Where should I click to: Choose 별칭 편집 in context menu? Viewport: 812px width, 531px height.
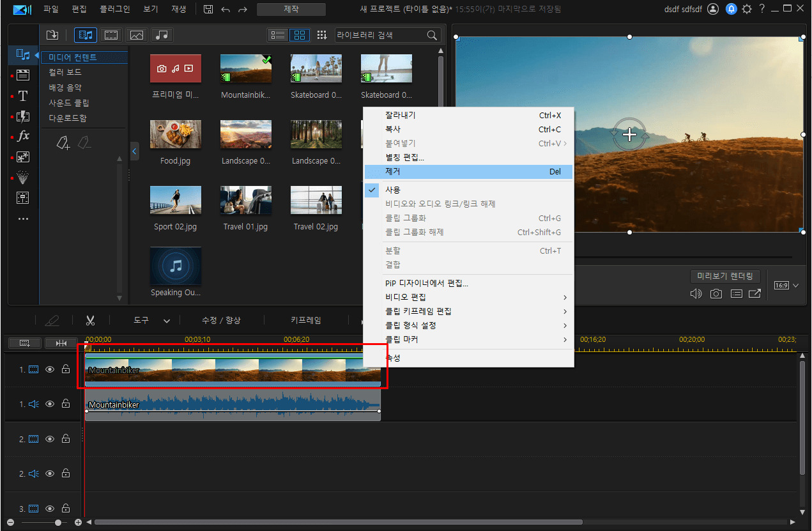click(x=468, y=157)
